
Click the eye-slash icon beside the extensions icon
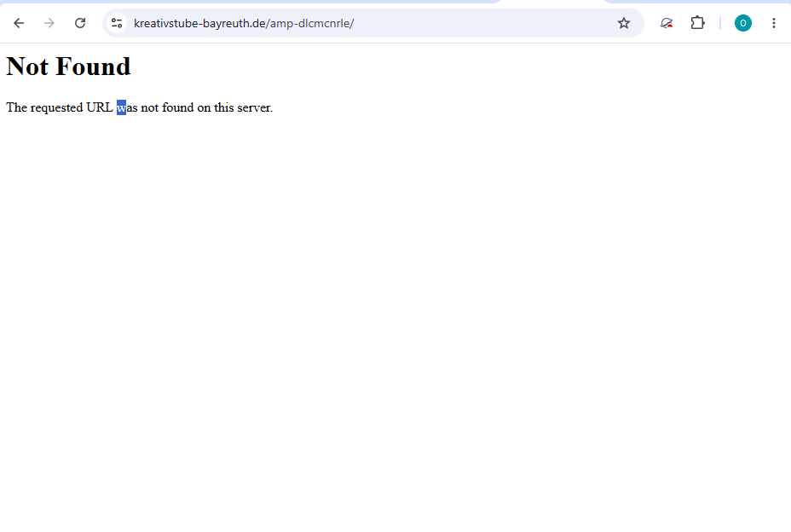click(667, 23)
